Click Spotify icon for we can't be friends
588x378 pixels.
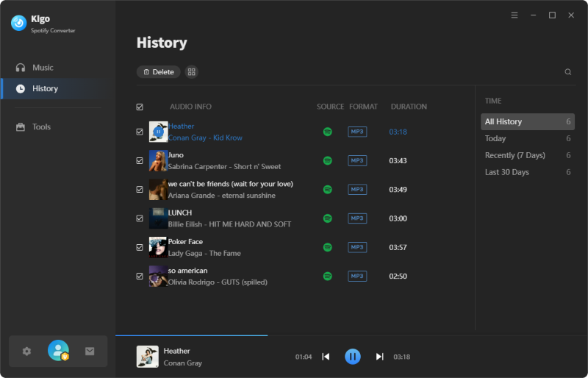tap(327, 190)
